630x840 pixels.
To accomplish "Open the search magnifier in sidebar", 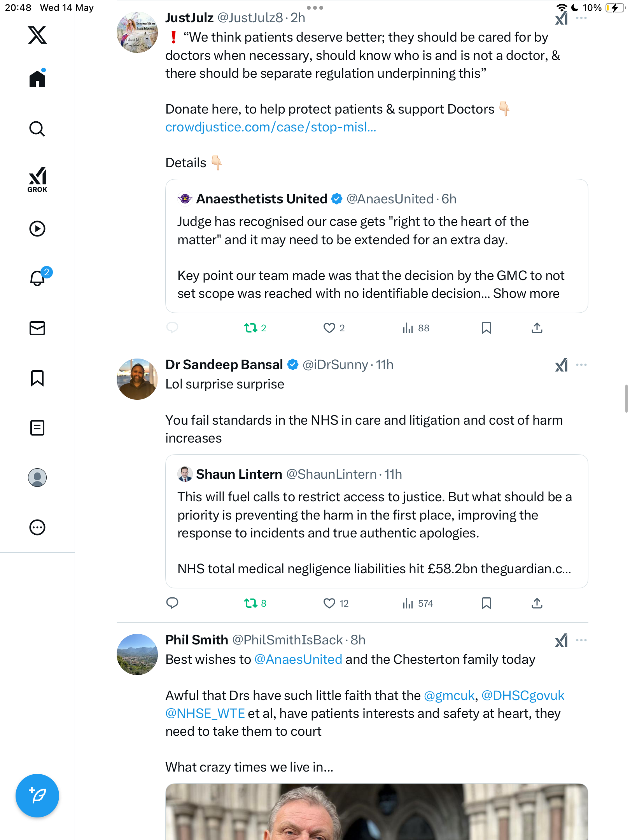I will pyautogui.click(x=37, y=129).
